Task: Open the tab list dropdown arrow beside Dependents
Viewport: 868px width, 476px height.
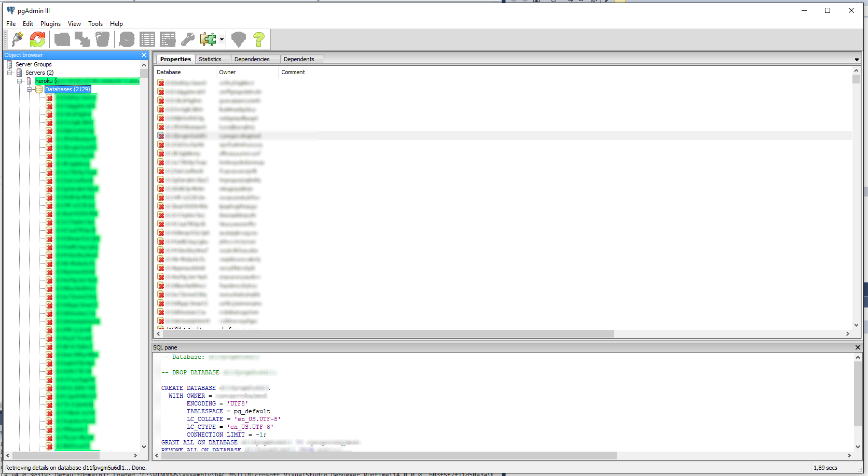Action: click(857, 60)
